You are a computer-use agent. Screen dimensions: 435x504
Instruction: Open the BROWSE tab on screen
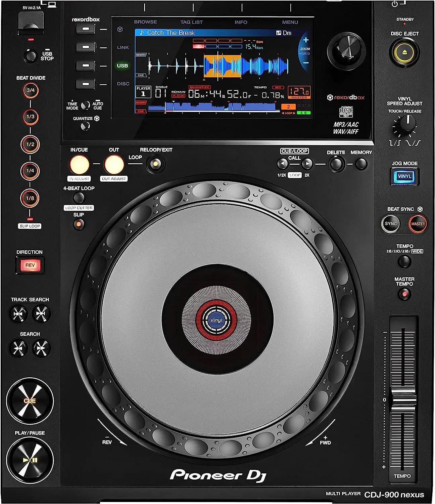point(145,22)
